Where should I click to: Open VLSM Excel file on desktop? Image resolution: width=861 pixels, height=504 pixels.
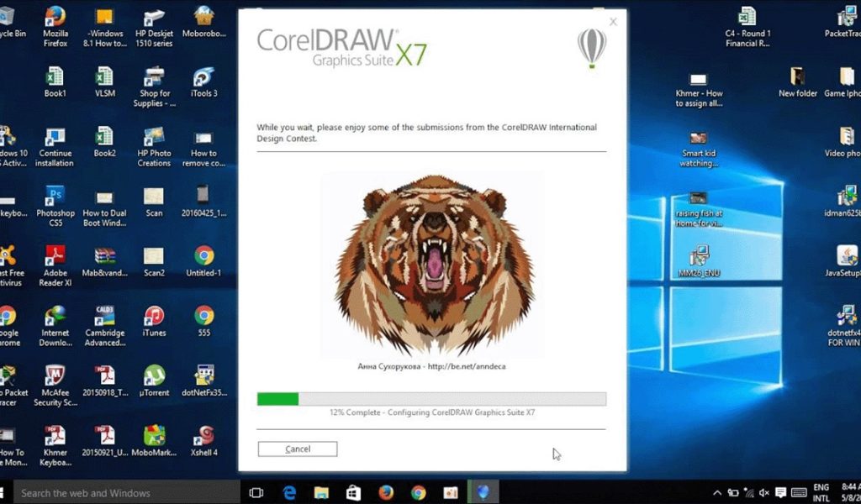tap(105, 82)
